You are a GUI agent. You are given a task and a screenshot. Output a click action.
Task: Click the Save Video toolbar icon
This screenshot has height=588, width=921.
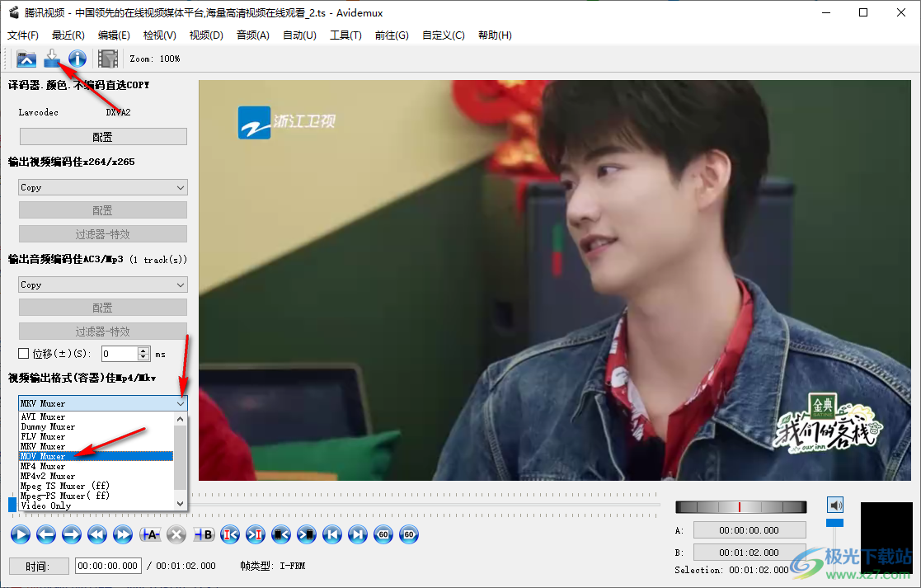click(52, 59)
